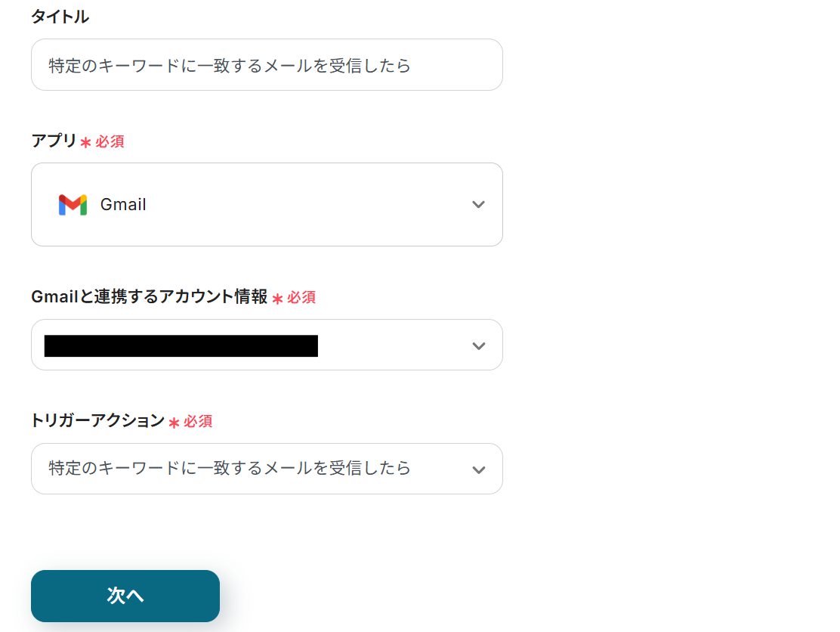Click the red asterisk beside account info label

(277, 299)
